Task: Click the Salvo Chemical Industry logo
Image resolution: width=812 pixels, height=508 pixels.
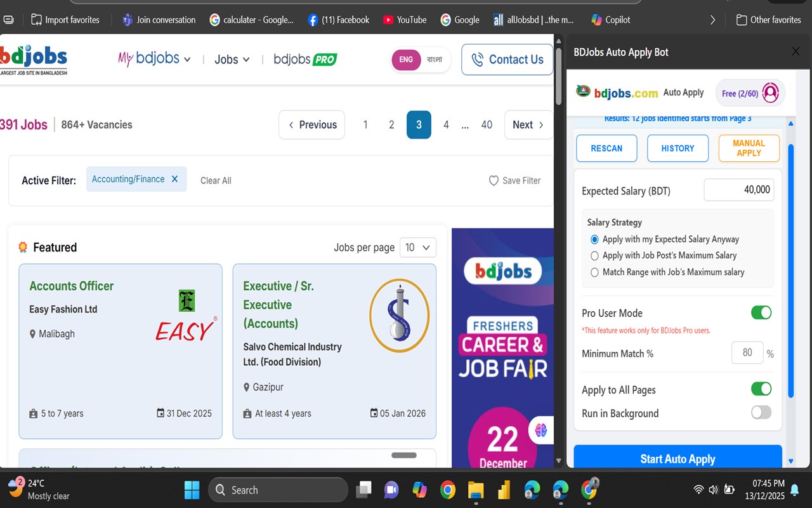Action: point(400,316)
